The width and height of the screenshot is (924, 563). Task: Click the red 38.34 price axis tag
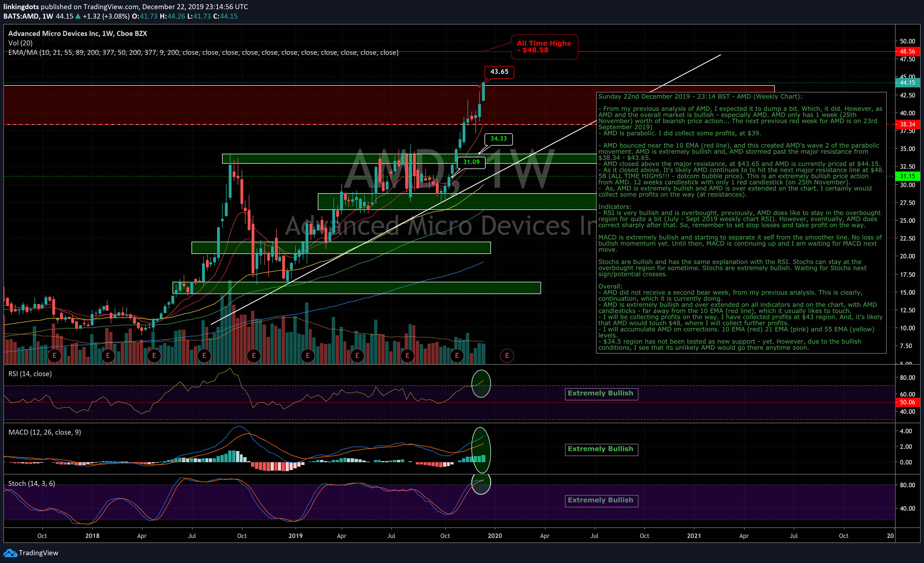907,124
